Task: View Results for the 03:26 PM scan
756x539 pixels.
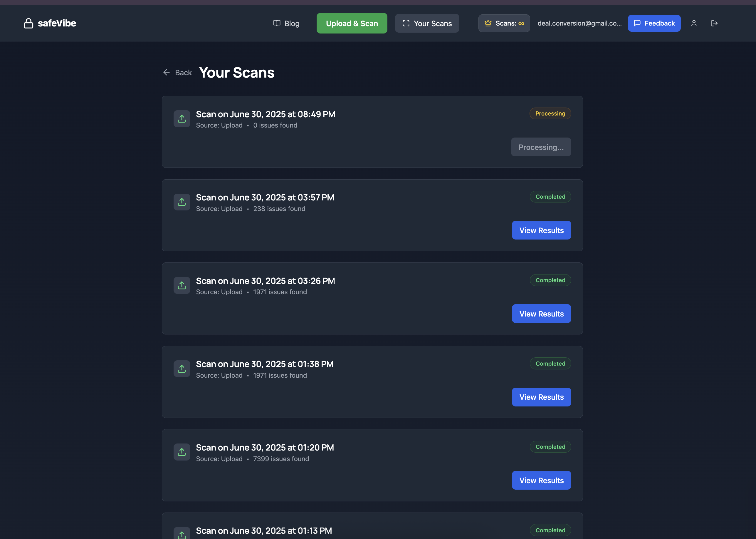Action: pos(541,314)
